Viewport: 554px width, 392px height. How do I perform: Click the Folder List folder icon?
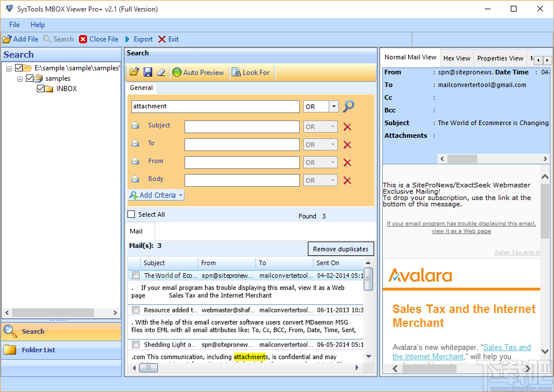(x=10, y=349)
